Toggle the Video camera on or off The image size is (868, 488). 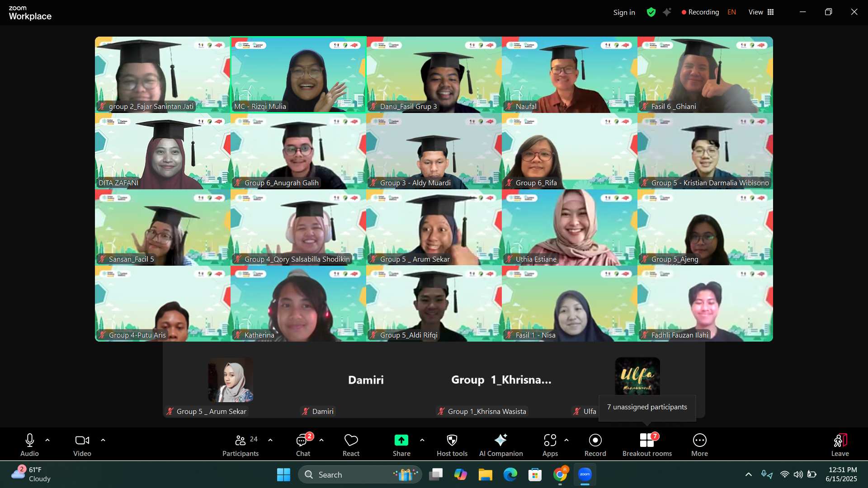tap(82, 445)
